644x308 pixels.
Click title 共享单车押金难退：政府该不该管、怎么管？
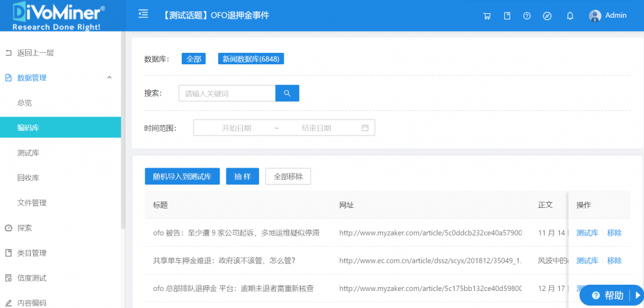[x=225, y=260]
